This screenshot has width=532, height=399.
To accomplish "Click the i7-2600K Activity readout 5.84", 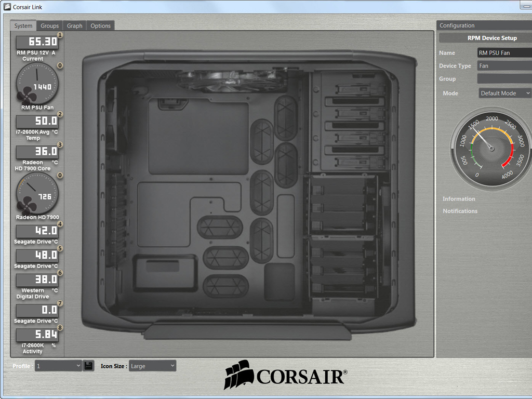I will coord(37,335).
